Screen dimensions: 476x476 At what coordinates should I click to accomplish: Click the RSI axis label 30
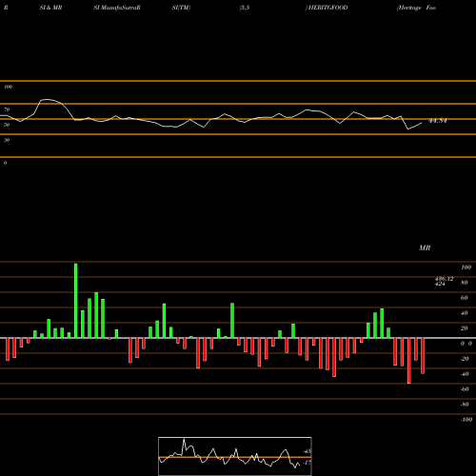[x=7, y=140]
